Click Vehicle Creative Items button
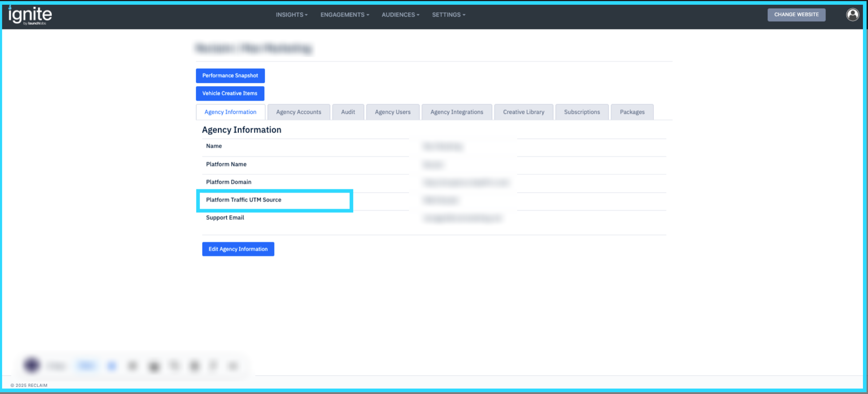Viewport: 868px width, 394px height. point(230,93)
